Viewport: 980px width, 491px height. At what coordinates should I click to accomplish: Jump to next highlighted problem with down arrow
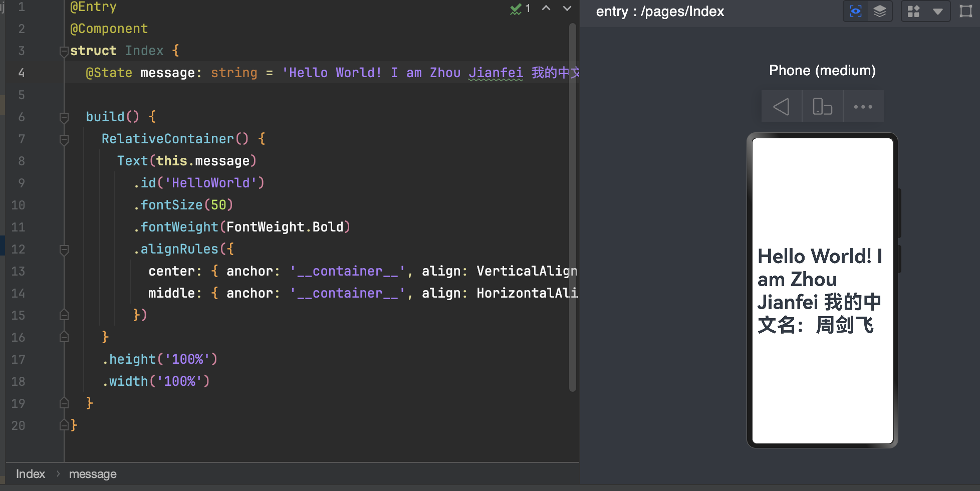coord(567,9)
